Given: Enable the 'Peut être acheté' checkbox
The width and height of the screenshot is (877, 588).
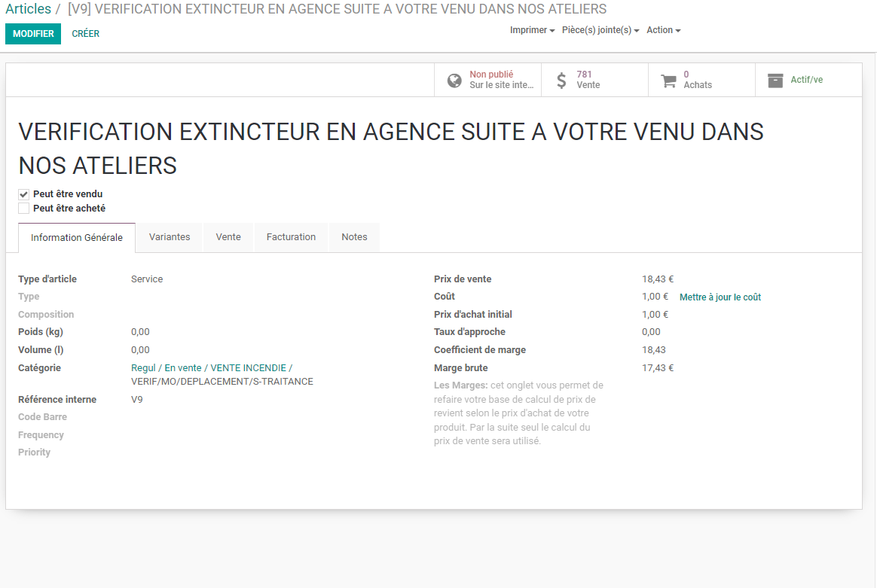Looking at the screenshot, I should click(x=24, y=209).
